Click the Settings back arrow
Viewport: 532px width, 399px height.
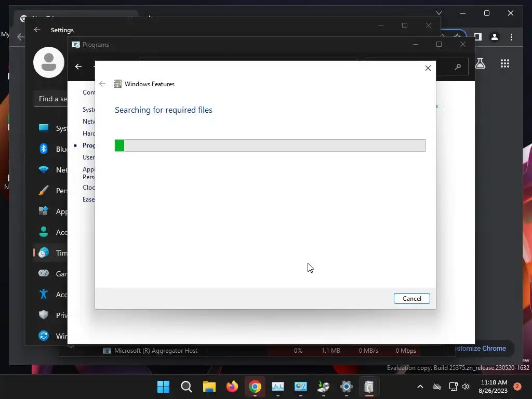37,30
